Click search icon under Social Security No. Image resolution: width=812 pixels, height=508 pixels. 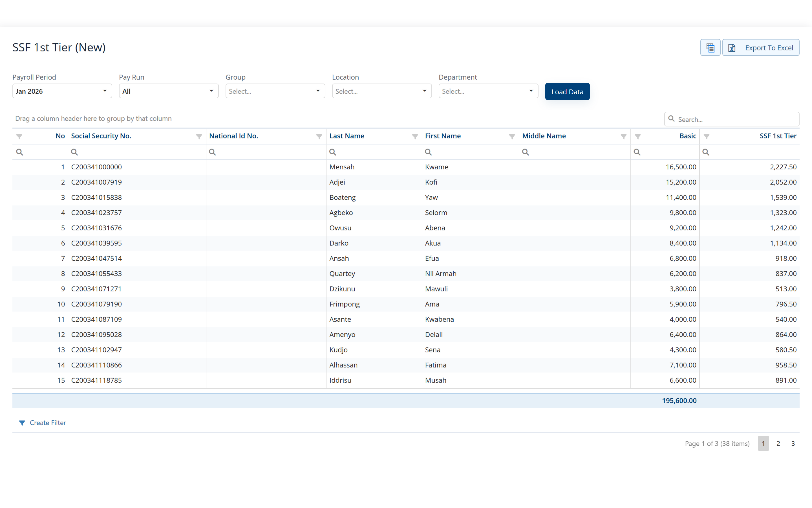74,152
